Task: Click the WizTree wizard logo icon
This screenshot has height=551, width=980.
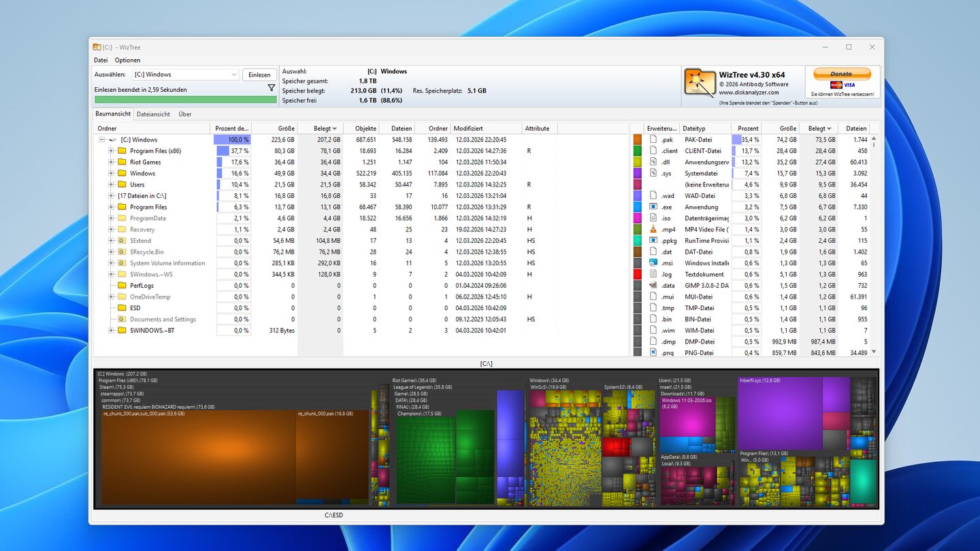Action: tap(699, 84)
